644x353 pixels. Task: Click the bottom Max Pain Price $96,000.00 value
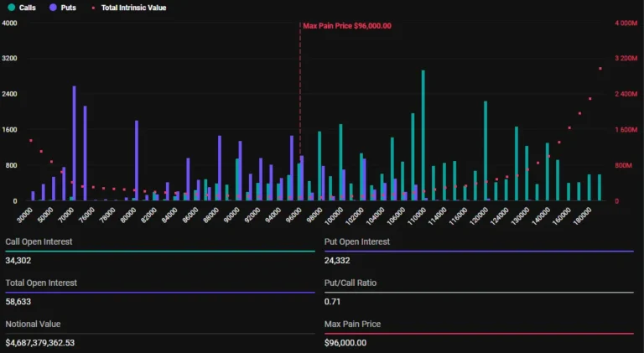click(345, 342)
